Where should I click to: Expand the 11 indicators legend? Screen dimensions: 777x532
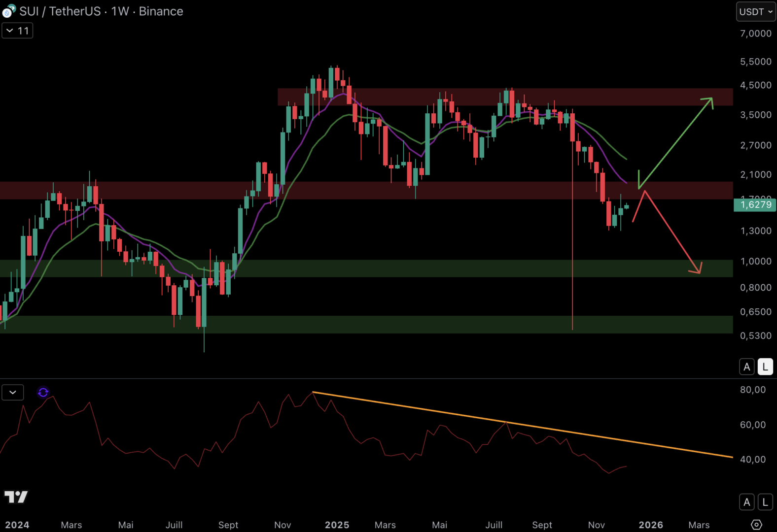pos(17,31)
